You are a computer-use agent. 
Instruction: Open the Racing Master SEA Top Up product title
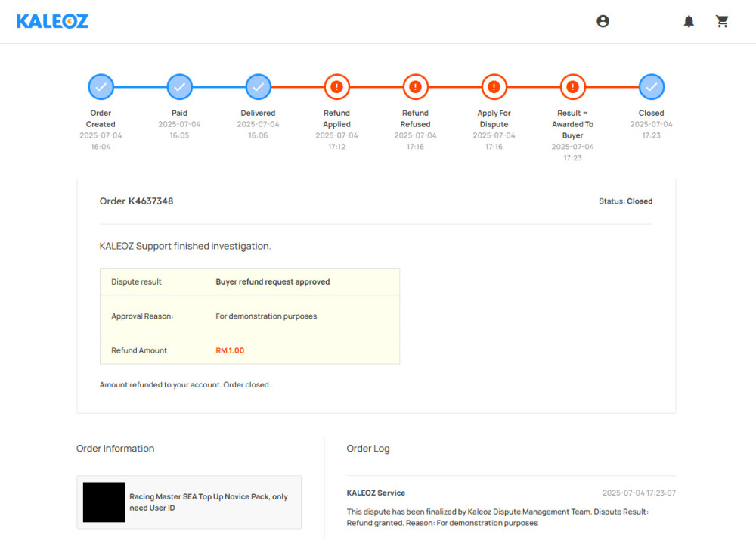pos(209,502)
